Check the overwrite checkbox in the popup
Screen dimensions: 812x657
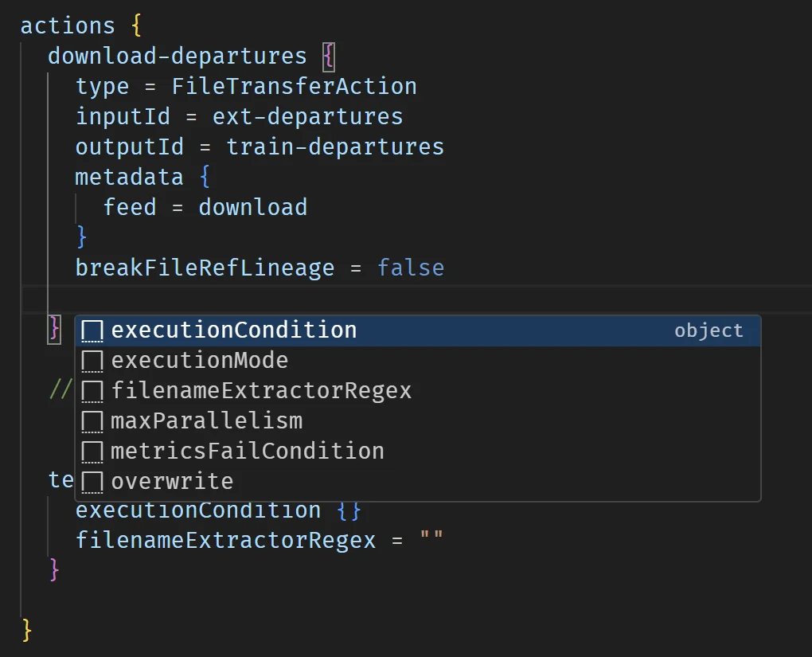click(x=92, y=481)
